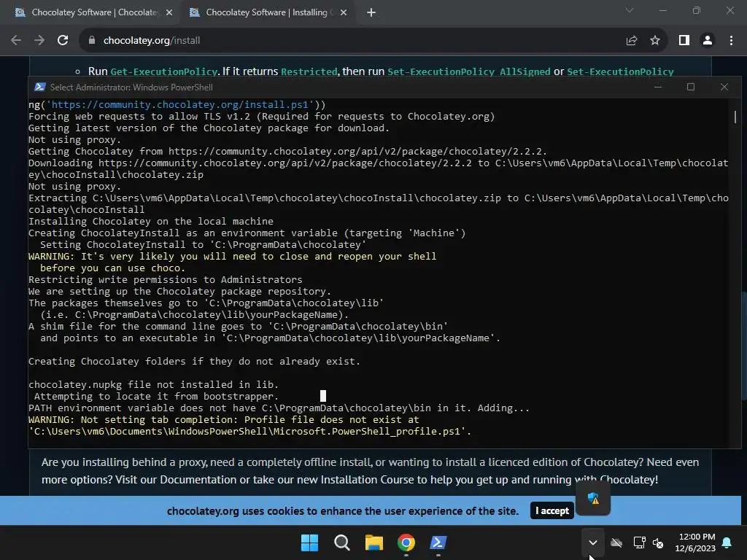Click the 'WARNING: Not setting tab completion' line
The image size is (747, 560).
coord(223,420)
